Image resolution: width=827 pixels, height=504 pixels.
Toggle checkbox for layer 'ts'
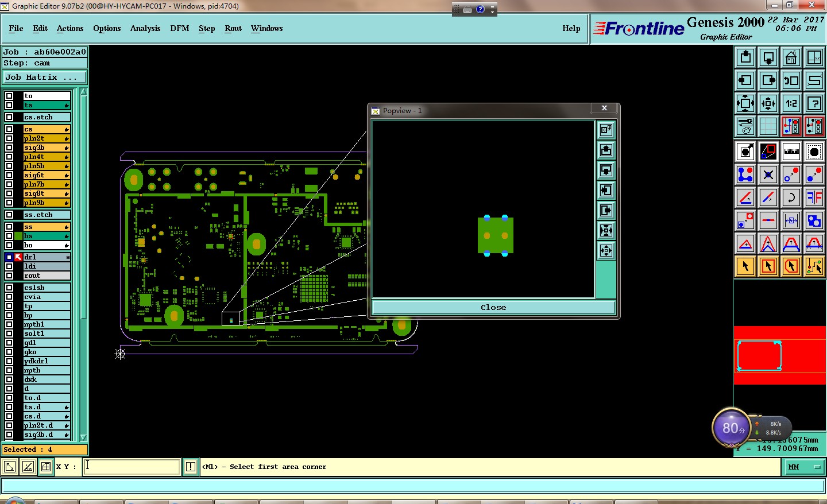(x=9, y=105)
